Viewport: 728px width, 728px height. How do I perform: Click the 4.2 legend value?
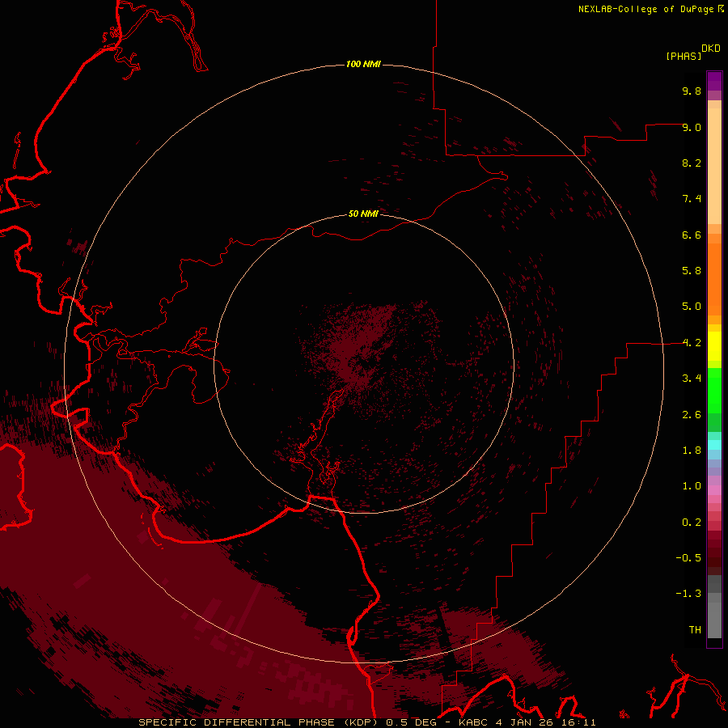692,343
